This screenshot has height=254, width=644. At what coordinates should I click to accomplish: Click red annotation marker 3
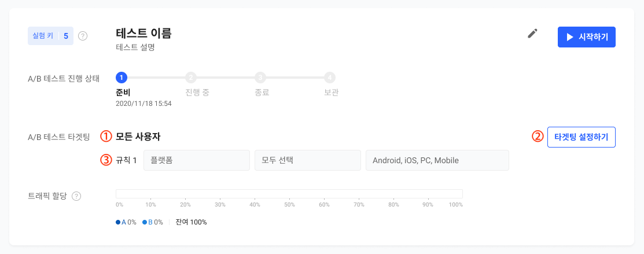click(106, 160)
